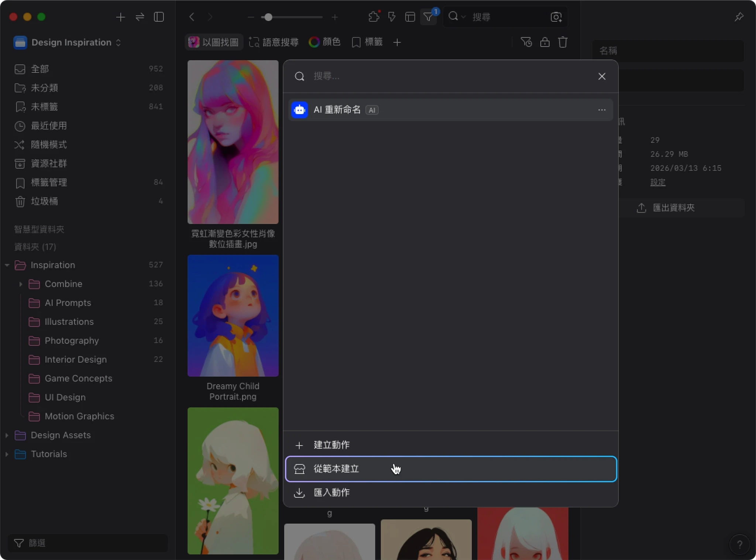Click the trash icon in filter bar
Image resolution: width=756 pixels, height=560 pixels.
pos(563,42)
